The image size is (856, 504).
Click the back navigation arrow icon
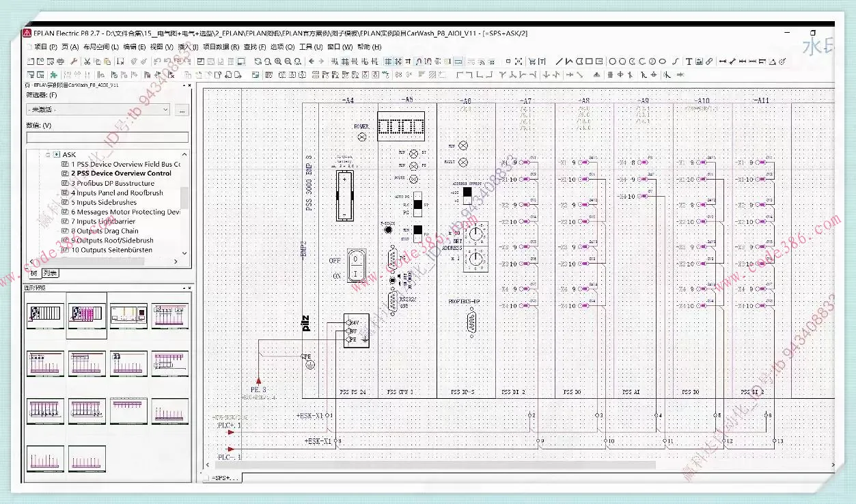click(x=312, y=61)
